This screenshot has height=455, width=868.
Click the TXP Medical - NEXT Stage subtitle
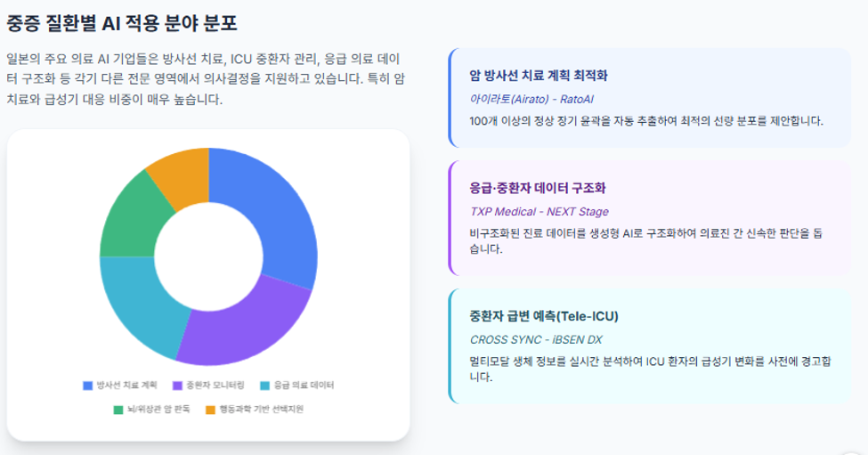point(539,211)
